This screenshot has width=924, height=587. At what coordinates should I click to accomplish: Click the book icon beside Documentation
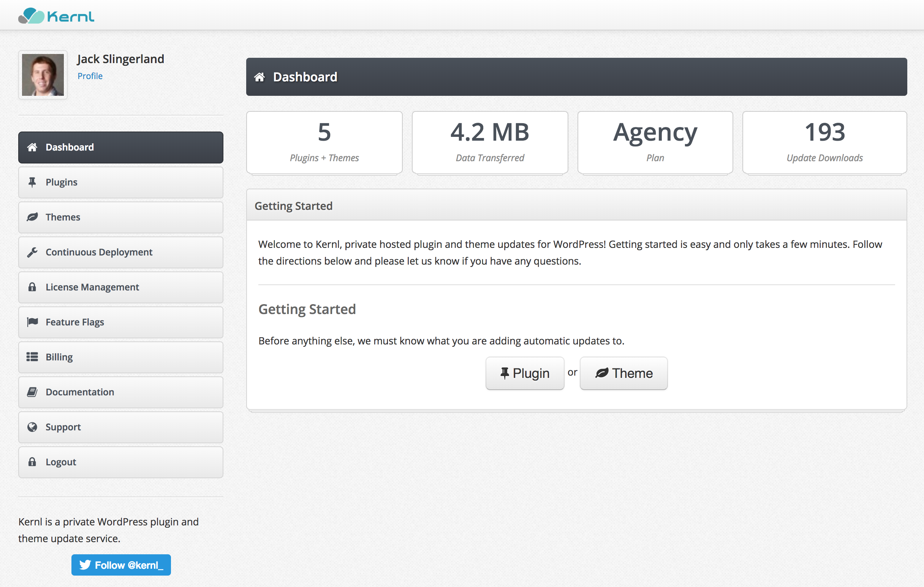click(x=32, y=392)
